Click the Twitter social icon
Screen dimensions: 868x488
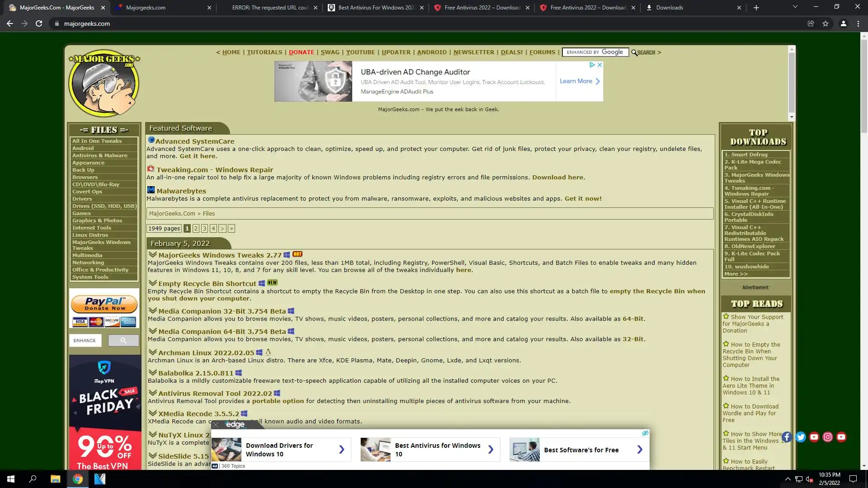tap(801, 437)
